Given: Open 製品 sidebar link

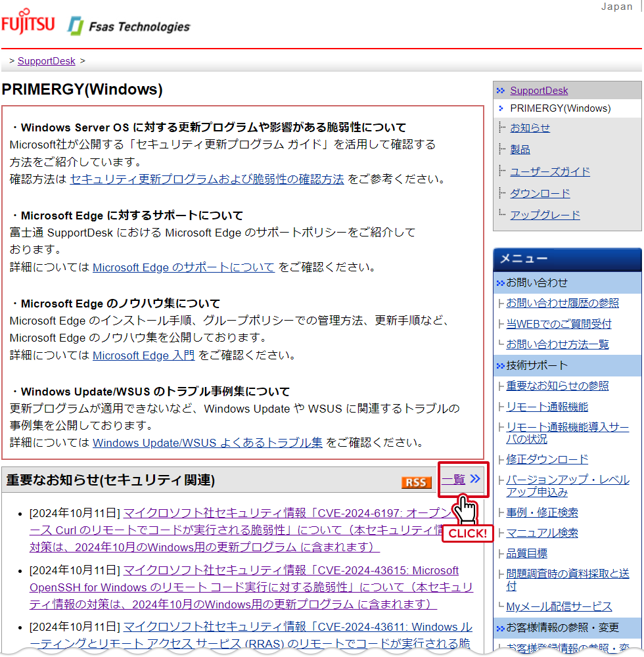Looking at the screenshot, I should click(x=520, y=150).
